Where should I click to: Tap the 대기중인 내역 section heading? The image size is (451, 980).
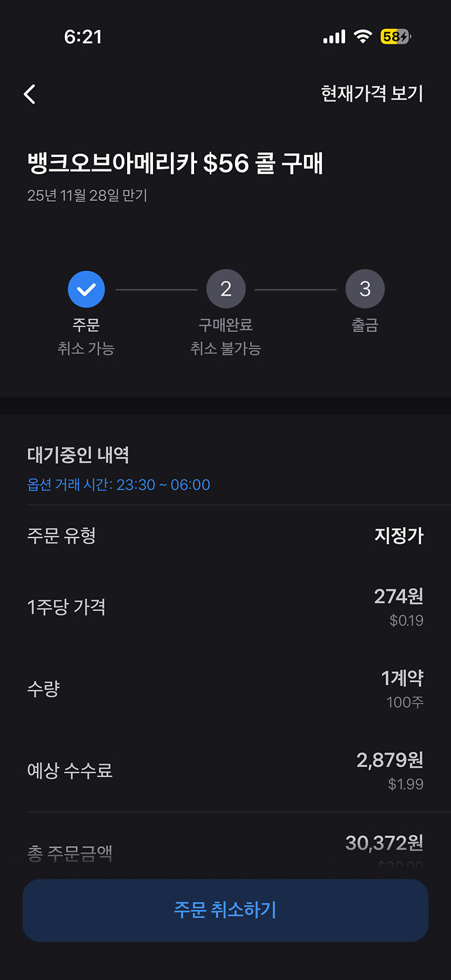tap(76, 452)
